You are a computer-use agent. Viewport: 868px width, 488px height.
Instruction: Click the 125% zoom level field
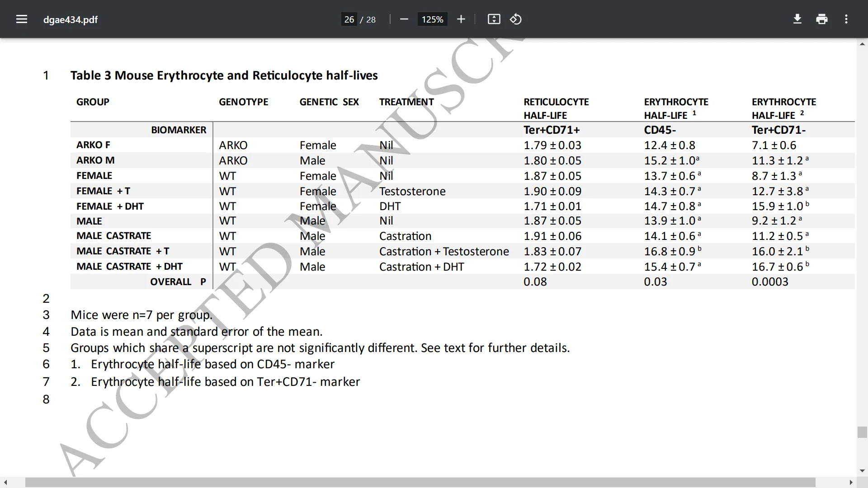pyautogui.click(x=432, y=19)
